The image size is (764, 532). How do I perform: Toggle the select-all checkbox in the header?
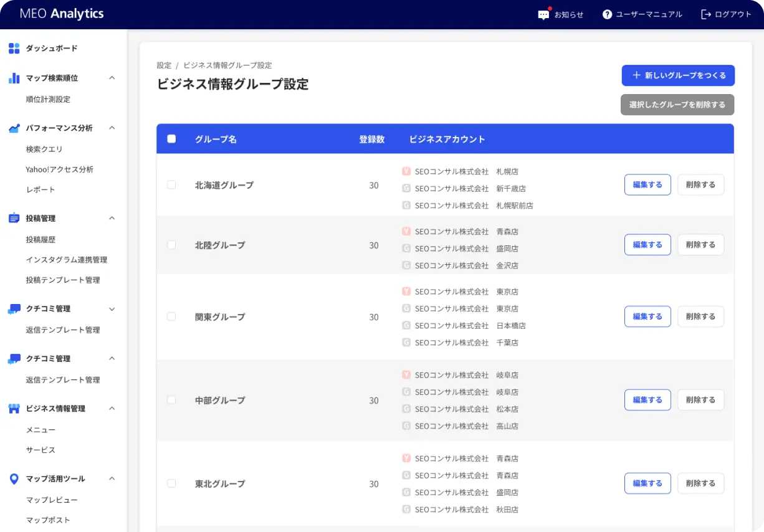point(171,140)
